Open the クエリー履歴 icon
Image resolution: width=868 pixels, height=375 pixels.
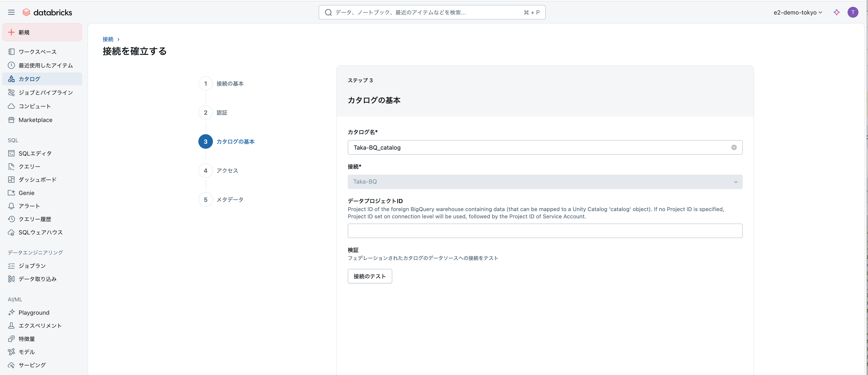pyautogui.click(x=11, y=219)
